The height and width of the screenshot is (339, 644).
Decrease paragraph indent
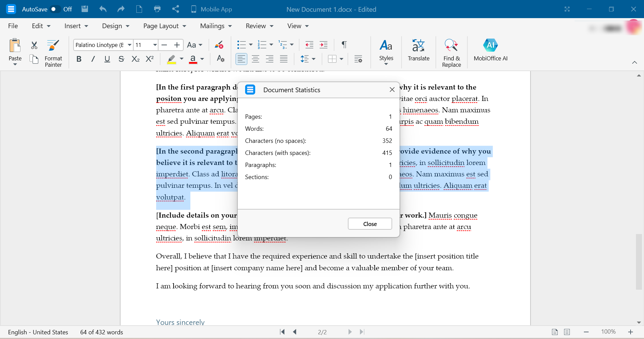point(309,45)
